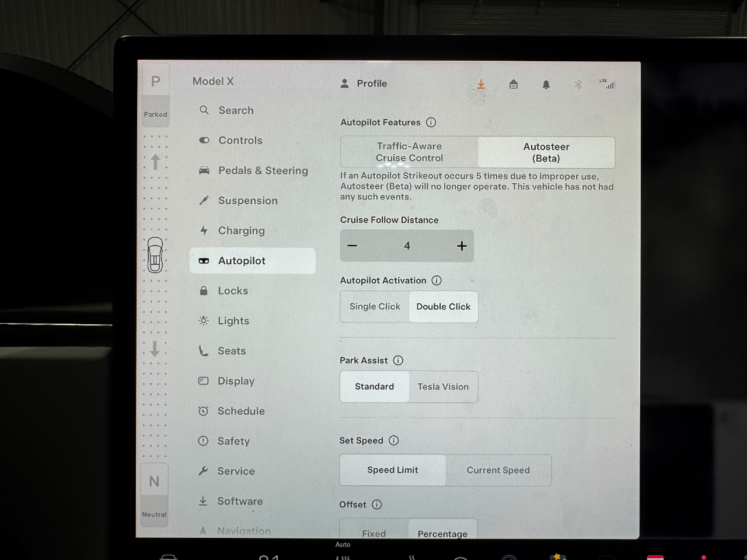Tap the Bluetooth icon in status bar
Screen dimensions: 747x560
pyautogui.click(x=578, y=85)
